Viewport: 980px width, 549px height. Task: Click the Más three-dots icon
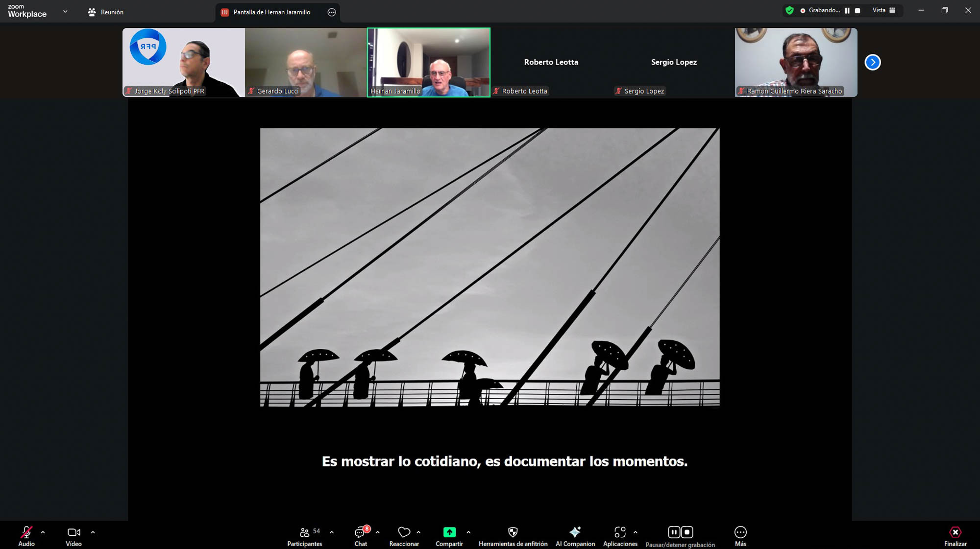coord(740,532)
